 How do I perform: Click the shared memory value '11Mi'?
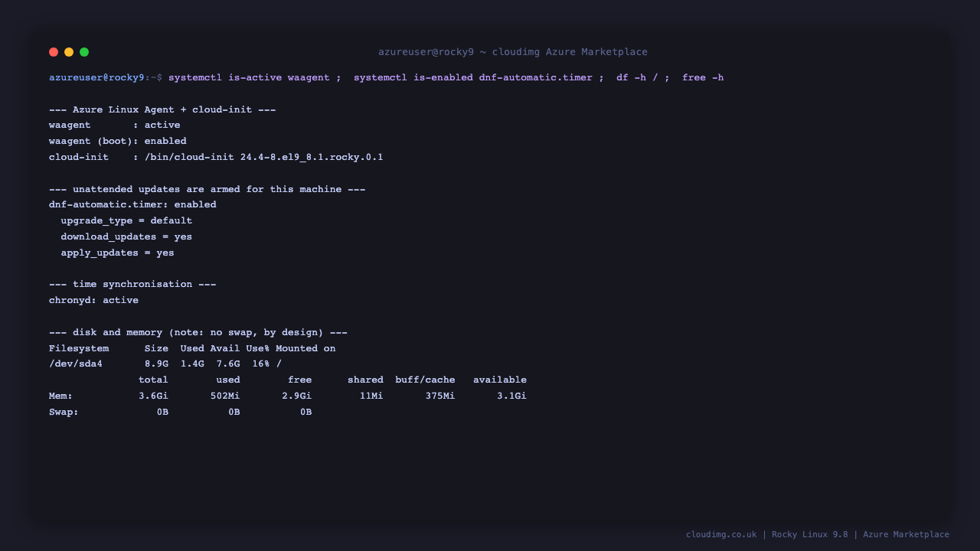371,396
